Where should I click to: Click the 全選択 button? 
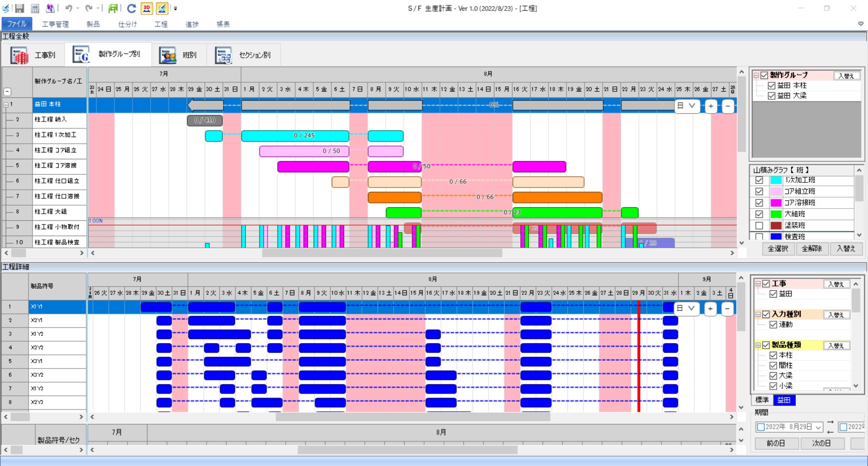click(x=778, y=248)
